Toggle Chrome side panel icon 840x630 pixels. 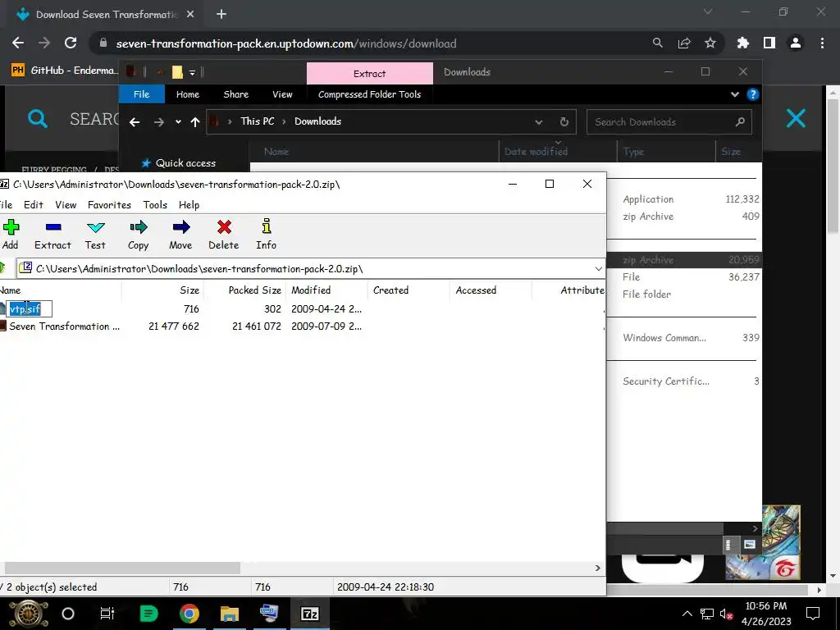769,43
